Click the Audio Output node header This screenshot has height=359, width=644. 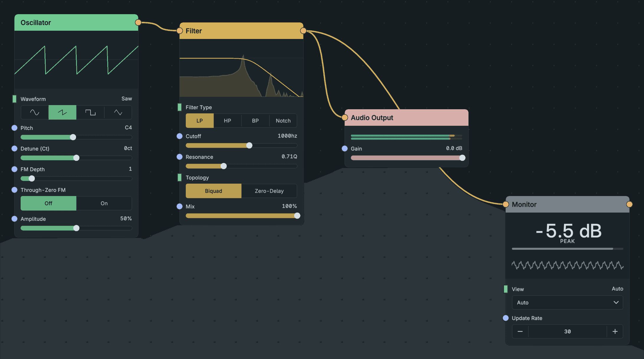click(x=407, y=118)
